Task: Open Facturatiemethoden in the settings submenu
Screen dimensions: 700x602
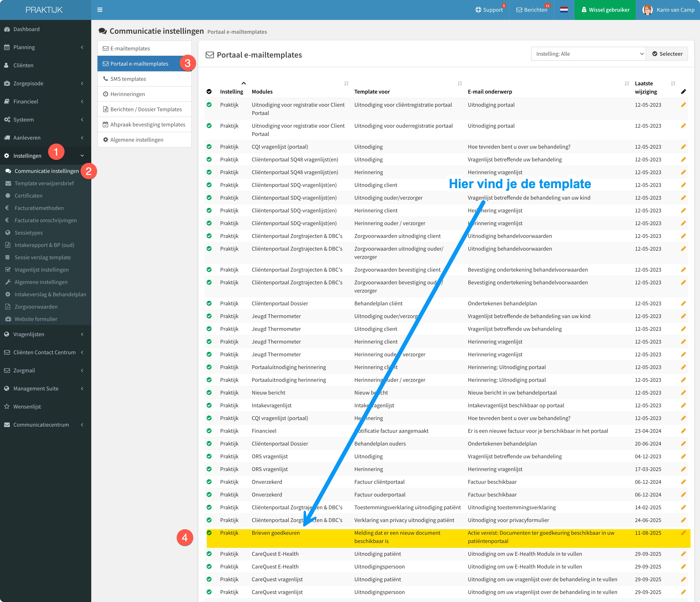Action: 39,208
